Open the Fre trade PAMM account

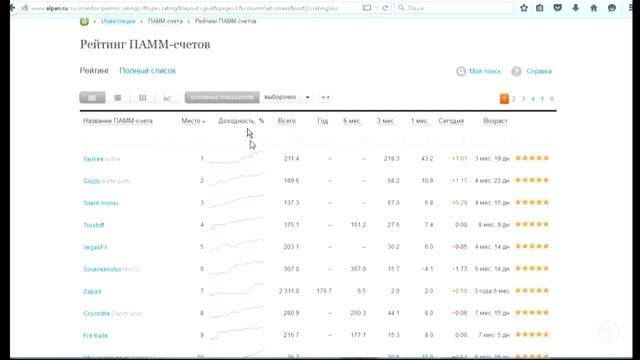(x=96, y=335)
